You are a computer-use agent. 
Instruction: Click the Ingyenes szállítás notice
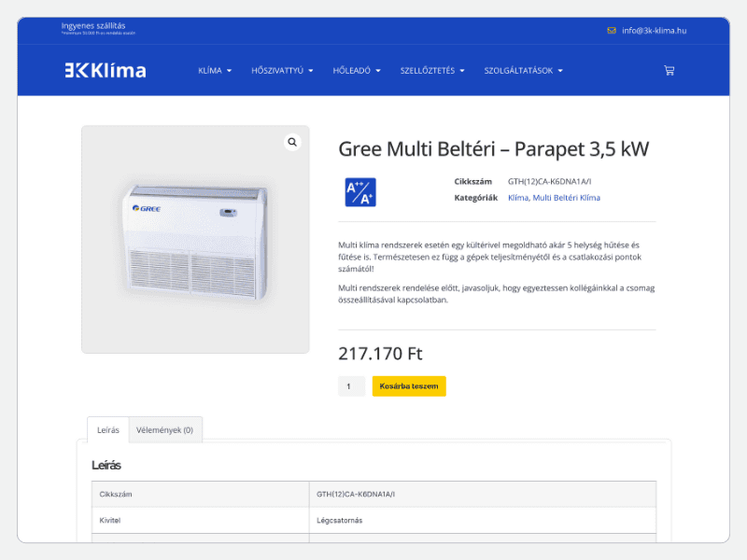pos(93,26)
